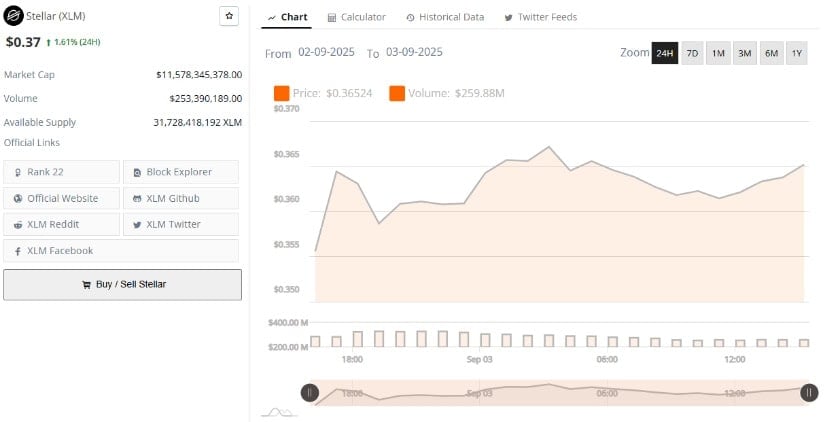The height and width of the screenshot is (422, 825).
Task: Click the shopping cart icon on Buy button
Action: tap(86, 285)
